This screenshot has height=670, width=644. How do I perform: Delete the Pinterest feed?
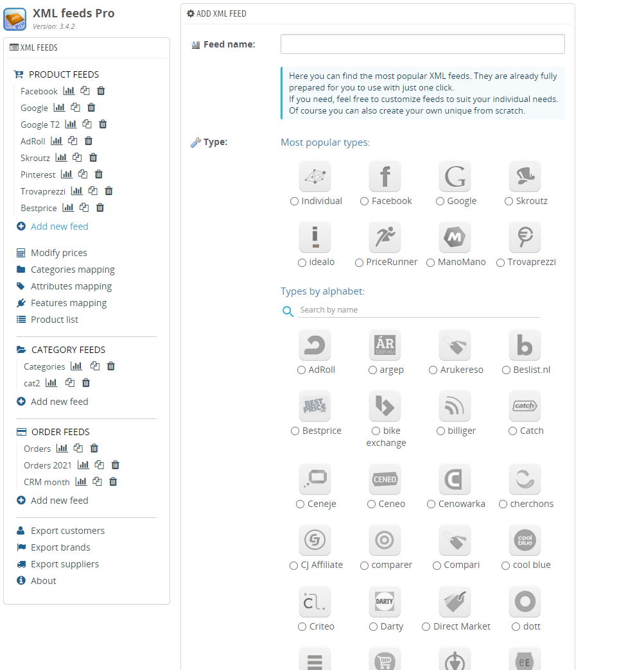(x=98, y=175)
